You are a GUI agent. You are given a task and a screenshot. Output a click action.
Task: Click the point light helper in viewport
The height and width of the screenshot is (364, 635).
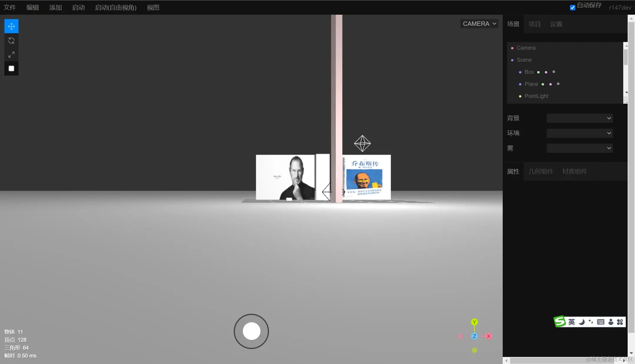(362, 143)
